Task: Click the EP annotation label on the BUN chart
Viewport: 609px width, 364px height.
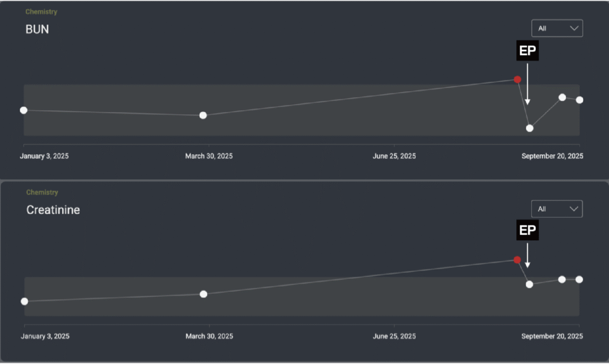Action: [528, 51]
